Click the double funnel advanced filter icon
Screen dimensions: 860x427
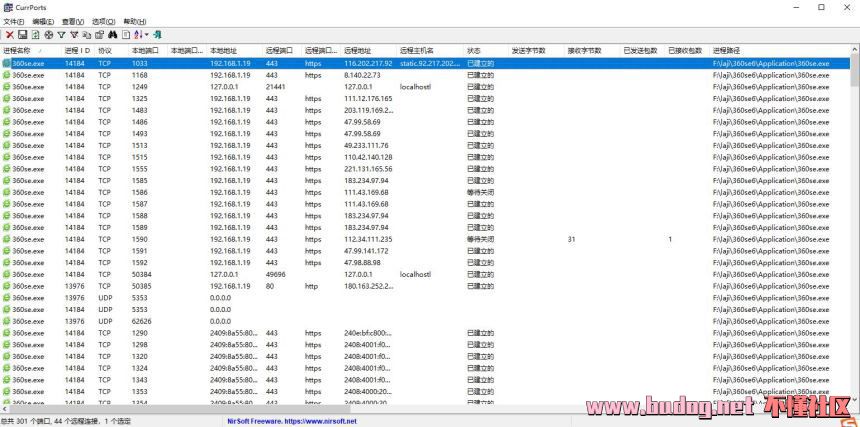coord(74,35)
